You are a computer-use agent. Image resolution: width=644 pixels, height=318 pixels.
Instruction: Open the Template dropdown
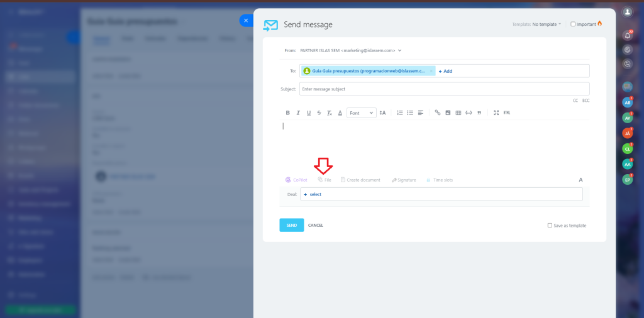tap(546, 25)
